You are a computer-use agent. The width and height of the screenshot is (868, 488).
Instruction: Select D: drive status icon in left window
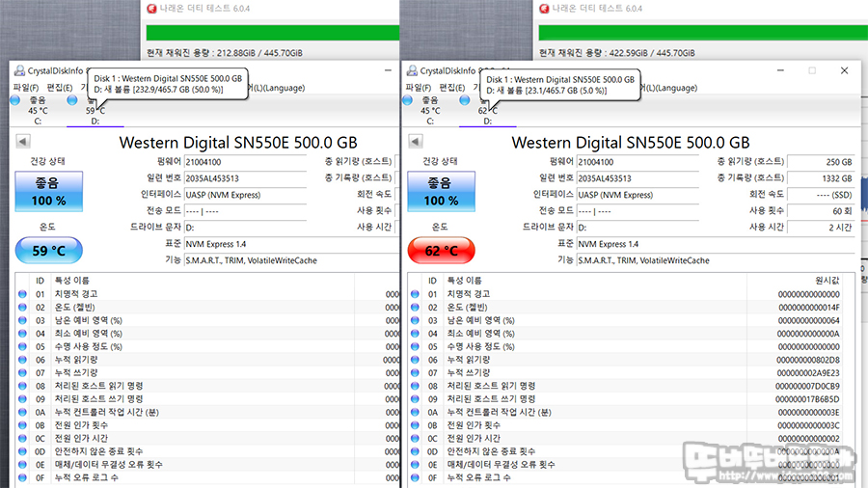72,100
